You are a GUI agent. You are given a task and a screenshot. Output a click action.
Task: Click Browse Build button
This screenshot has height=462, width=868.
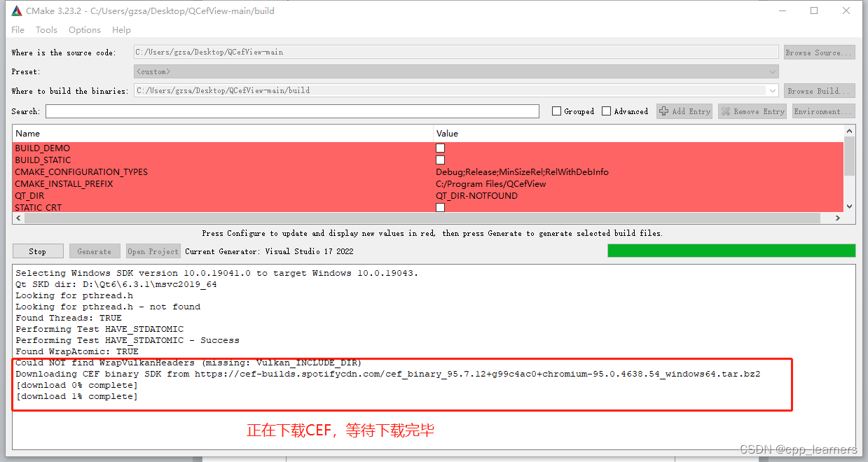(818, 90)
